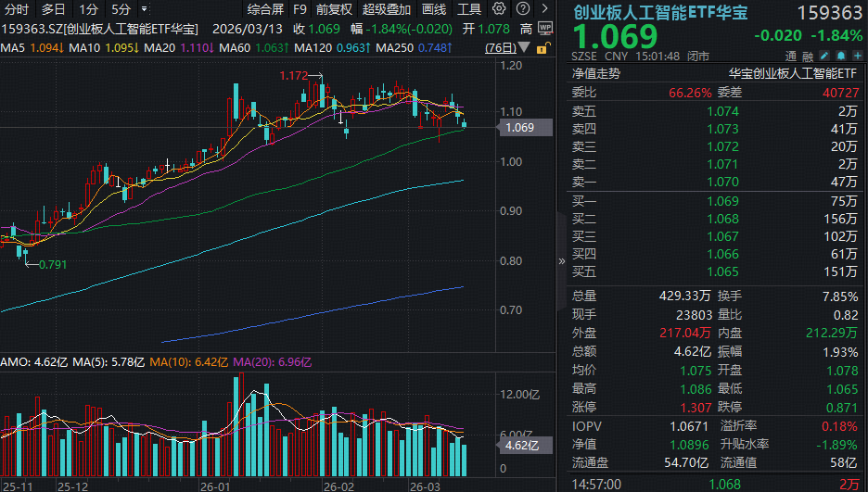
Task: Select the 多日 tab
Action: click(53, 9)
